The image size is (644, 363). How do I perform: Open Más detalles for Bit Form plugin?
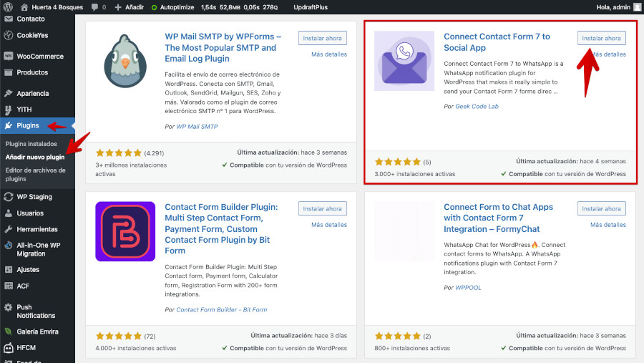coord(329,225)
